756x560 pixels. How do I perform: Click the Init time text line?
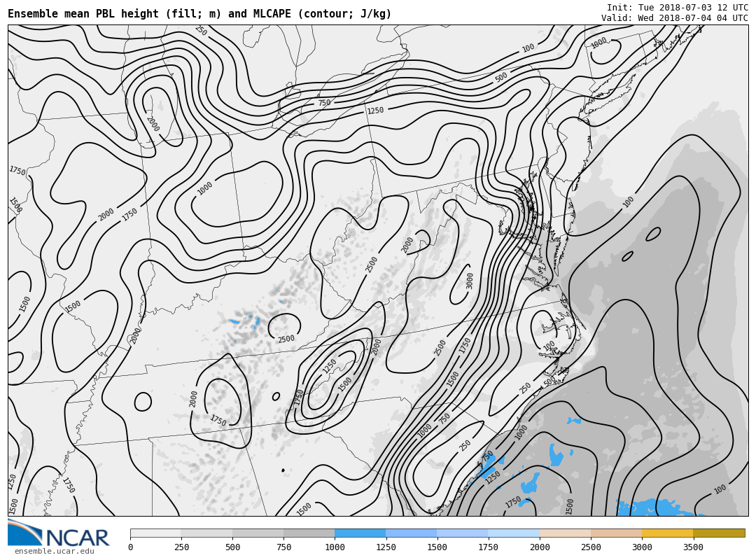pos(677,8)
